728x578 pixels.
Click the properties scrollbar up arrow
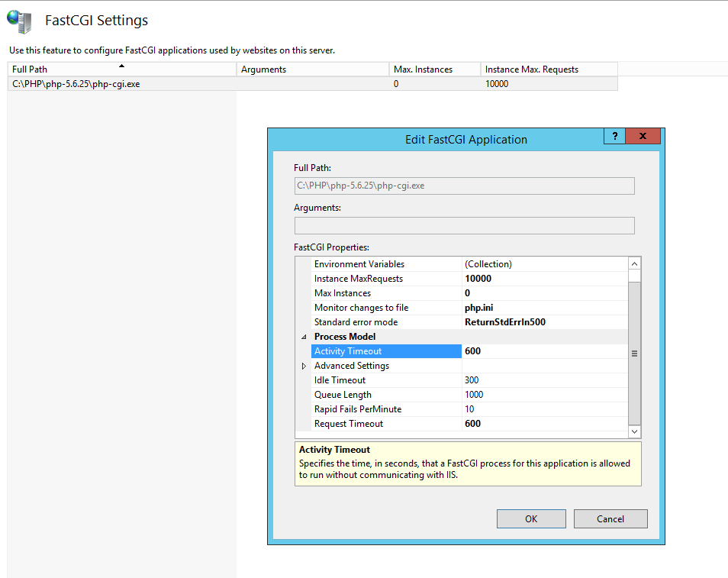(634, 264)
